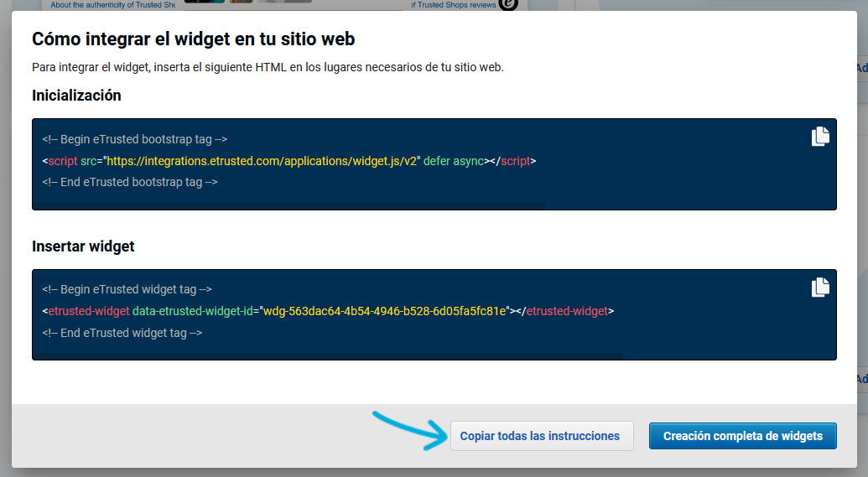This screenshot has height=477, width=868.
Task: Select the integrations.etrusted.com script URL text
Action: (x=262, y=161)
